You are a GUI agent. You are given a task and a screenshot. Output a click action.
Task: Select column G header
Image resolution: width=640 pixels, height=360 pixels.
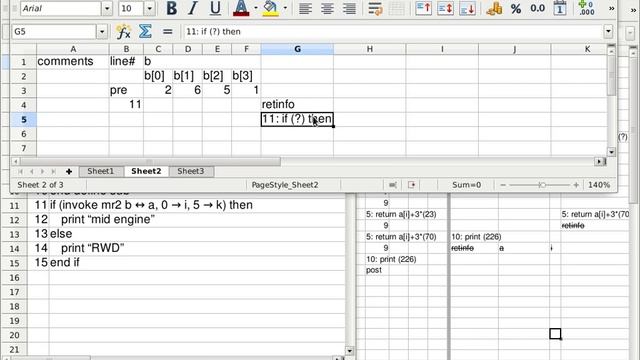(x=297, y=49)
